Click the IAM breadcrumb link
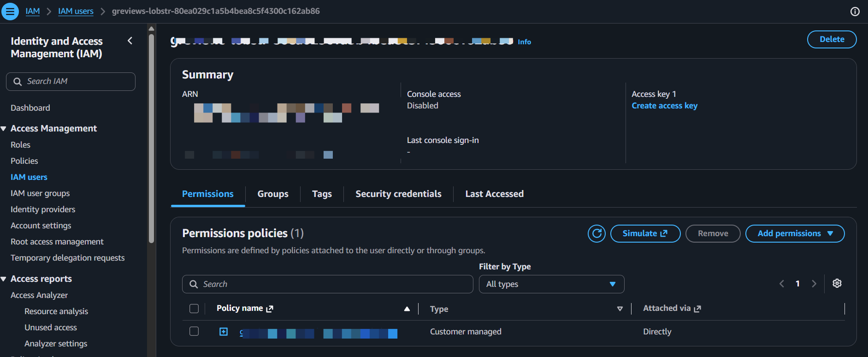This screenshot has width=868, height=357. click(x=33, y=11)
